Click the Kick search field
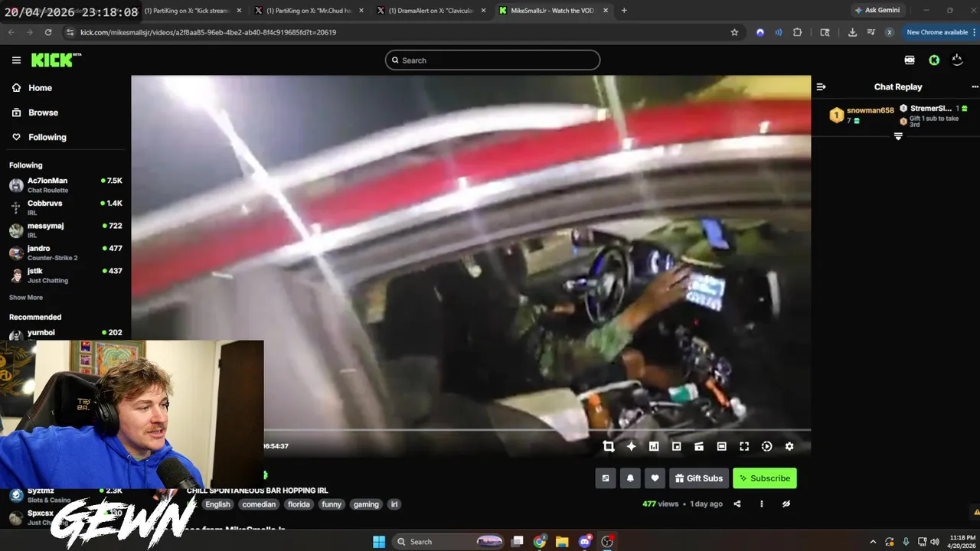 coord(492,60)
